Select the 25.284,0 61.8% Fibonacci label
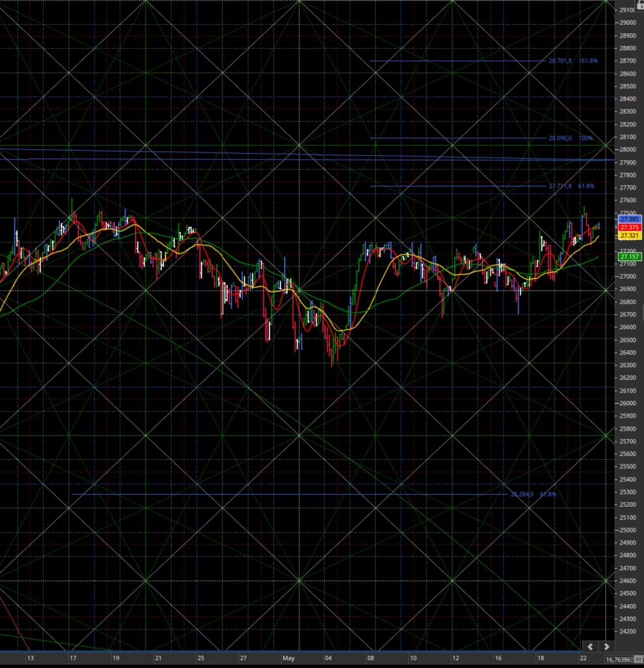The width and height of the screenshot is (644, 668). click(533, 494)
